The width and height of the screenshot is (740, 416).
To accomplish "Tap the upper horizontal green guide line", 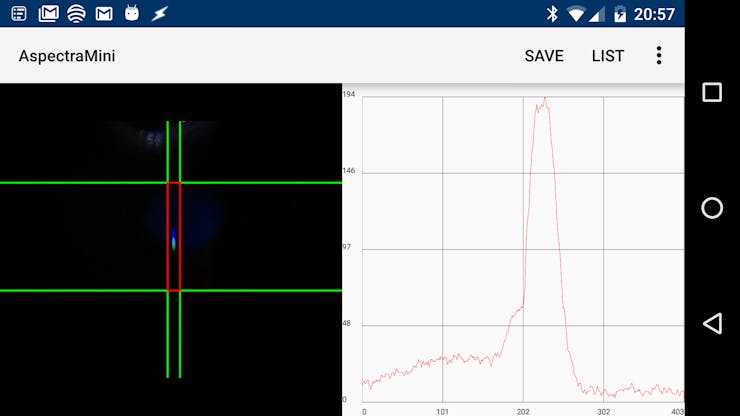I will tap(171, 183).
